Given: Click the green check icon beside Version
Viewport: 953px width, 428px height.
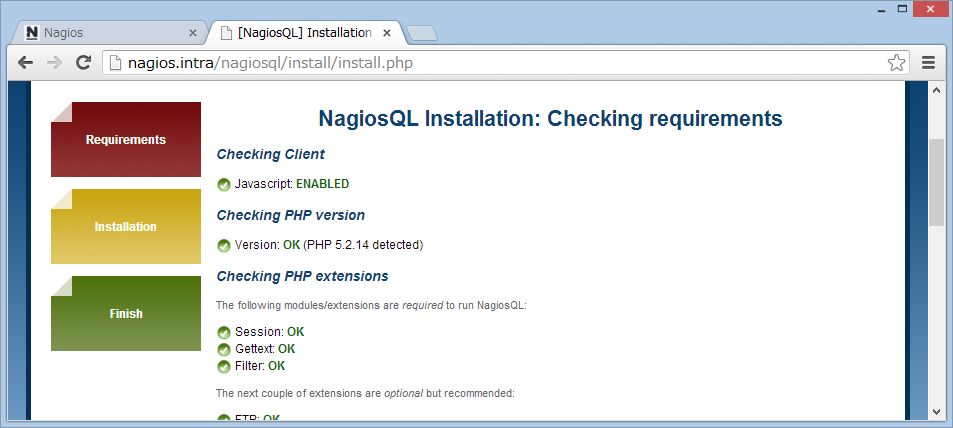Looking at the screenshot, I should coord(224,246).
